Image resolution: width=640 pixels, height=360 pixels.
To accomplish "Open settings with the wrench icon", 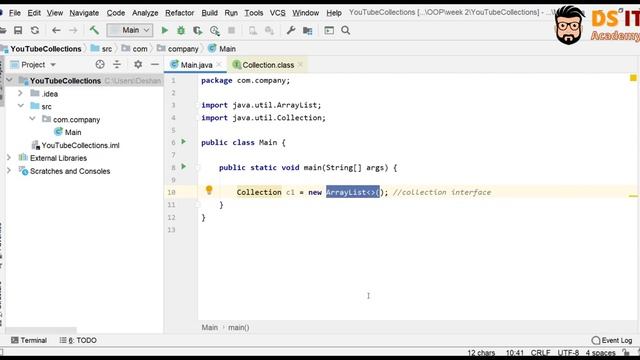I will pos(291,30).
